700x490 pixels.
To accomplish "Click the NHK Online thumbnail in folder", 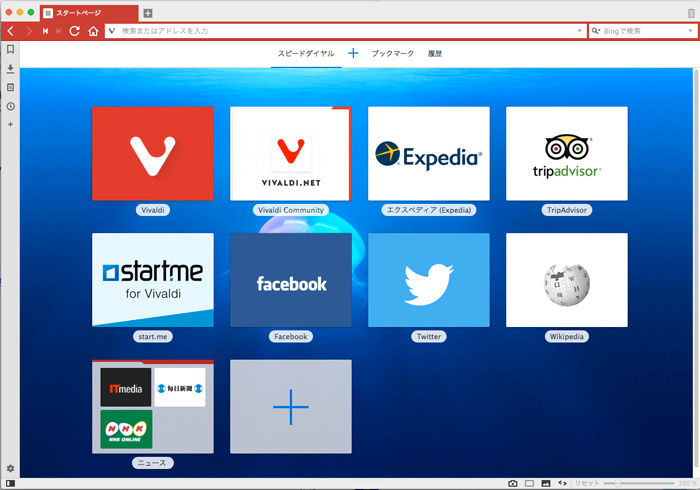I will pos(126,429).
